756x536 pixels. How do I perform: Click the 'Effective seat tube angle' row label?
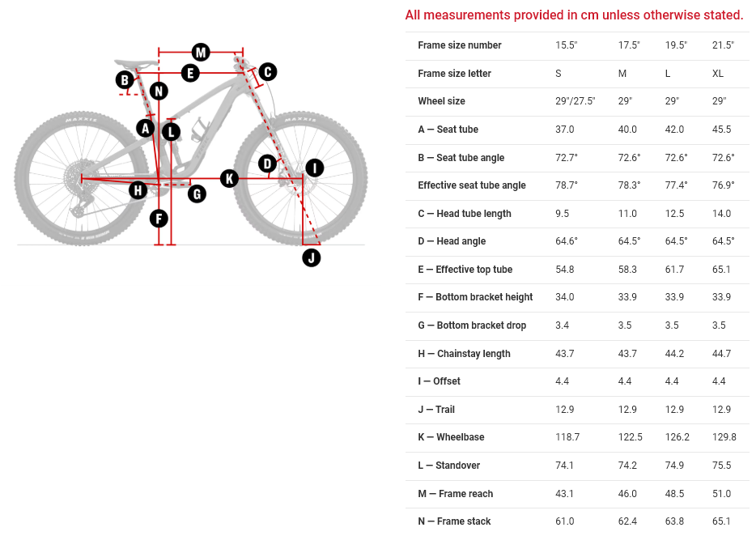[x=472, y=185]
